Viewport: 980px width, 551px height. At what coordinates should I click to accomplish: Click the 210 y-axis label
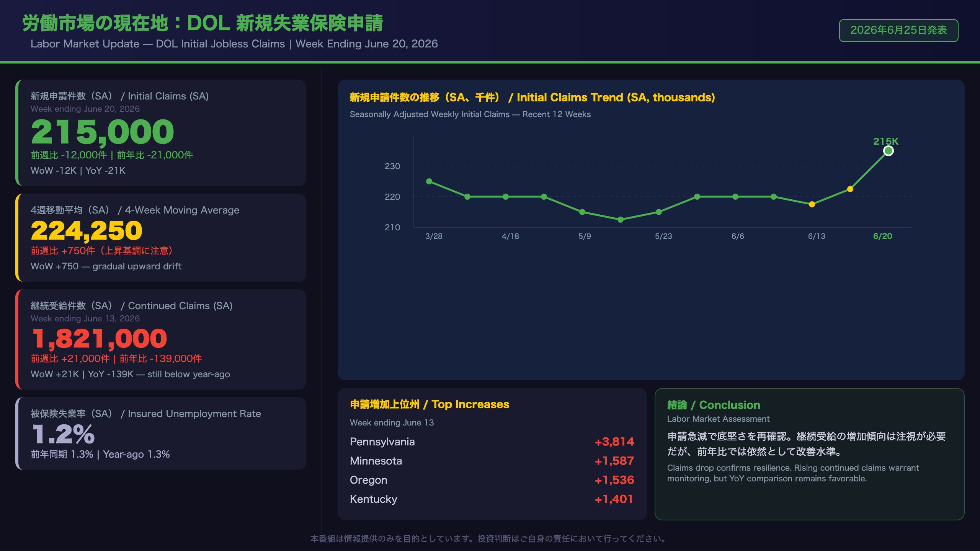coord(392,227)
